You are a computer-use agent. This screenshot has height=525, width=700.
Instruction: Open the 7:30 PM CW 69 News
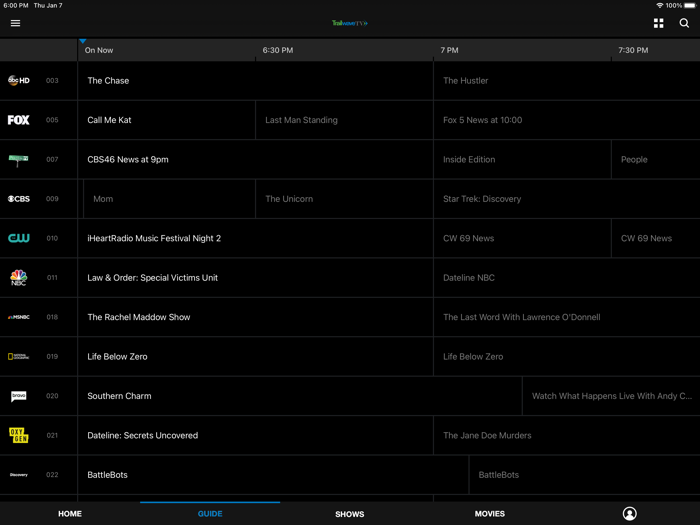tap(655, 238)
